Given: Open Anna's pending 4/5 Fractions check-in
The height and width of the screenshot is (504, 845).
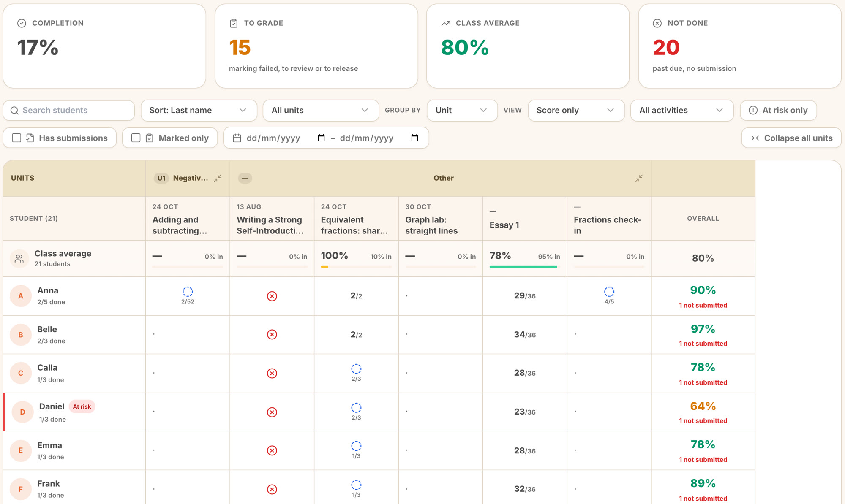Looking at the screenshot, I should [x=609, y=295].
